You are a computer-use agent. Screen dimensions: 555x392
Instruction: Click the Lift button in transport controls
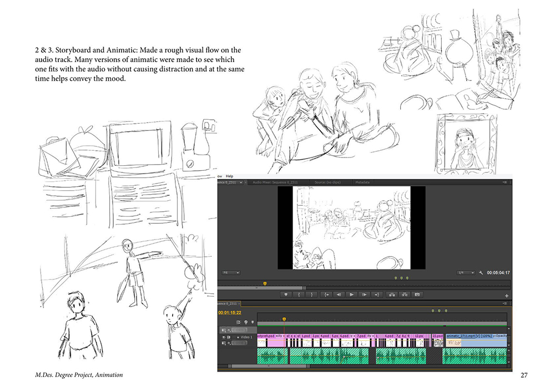(x=391, y=294)
